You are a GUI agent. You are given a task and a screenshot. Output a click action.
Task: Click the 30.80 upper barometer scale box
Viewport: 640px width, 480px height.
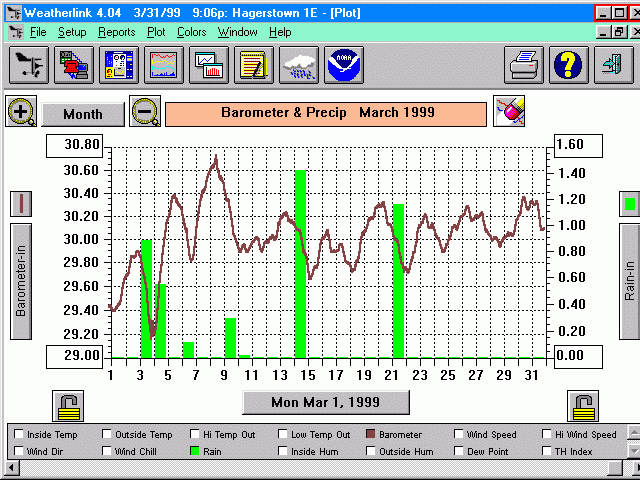click(x=74, y=146)
